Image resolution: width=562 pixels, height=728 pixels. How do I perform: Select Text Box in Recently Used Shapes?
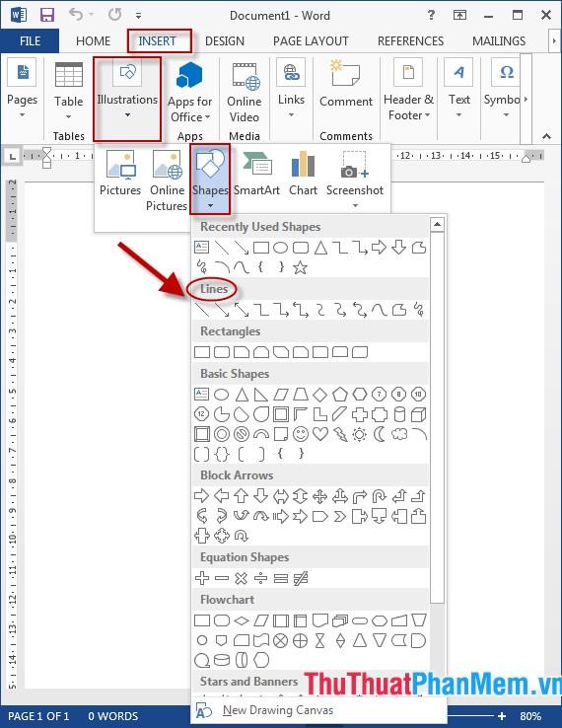pyautogui.click(x=201, y=247)
